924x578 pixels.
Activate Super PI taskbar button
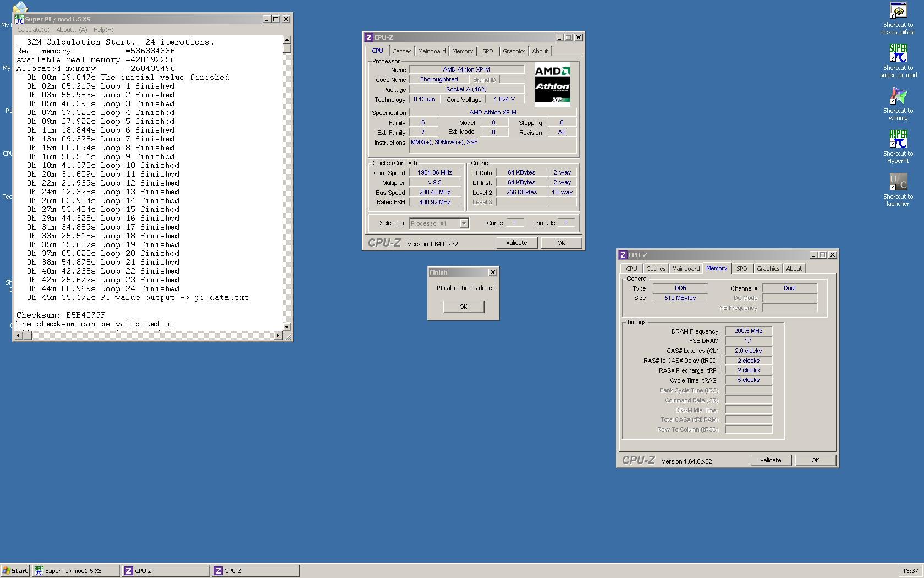point(76,571)
